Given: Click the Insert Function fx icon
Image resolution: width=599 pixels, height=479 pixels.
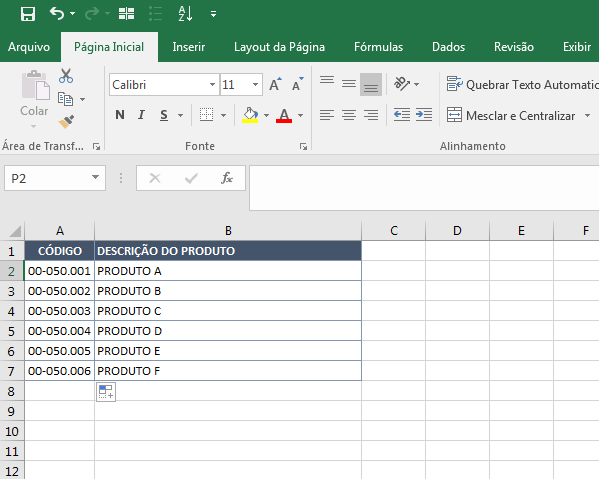Looking at the screenshot, I should pos(227,178).
